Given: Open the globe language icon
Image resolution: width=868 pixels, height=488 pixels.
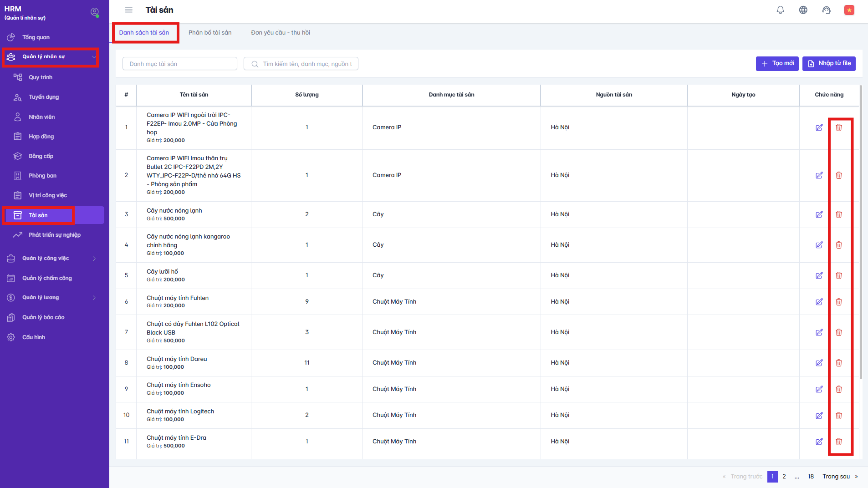Looking at the screenshot, I should pos(803,10).
